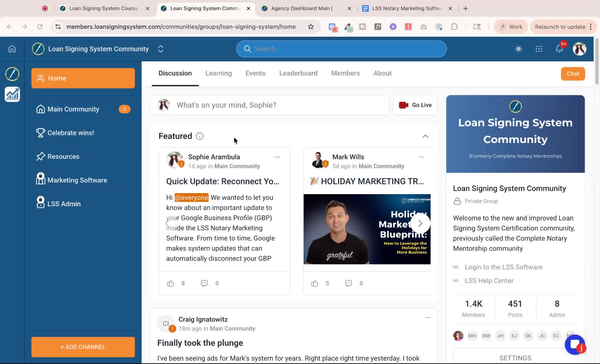Viewport: 600px width, 364px height.
Task: Open the Work profile button
Action: click(x=511, y=27)
